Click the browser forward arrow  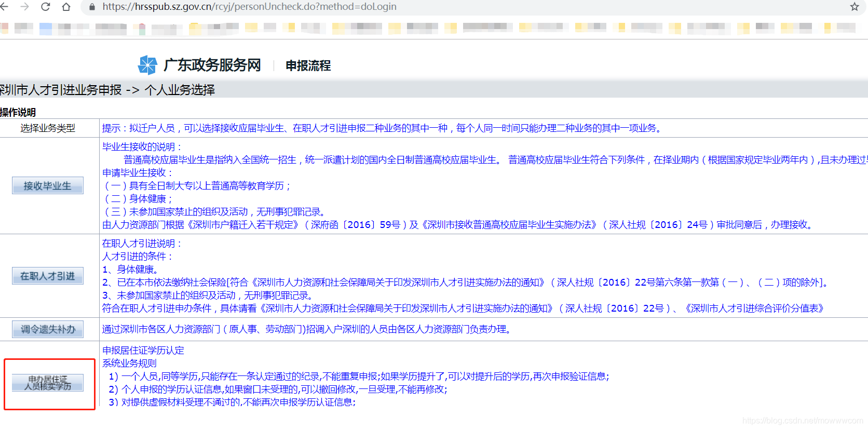tap(24, 7)
